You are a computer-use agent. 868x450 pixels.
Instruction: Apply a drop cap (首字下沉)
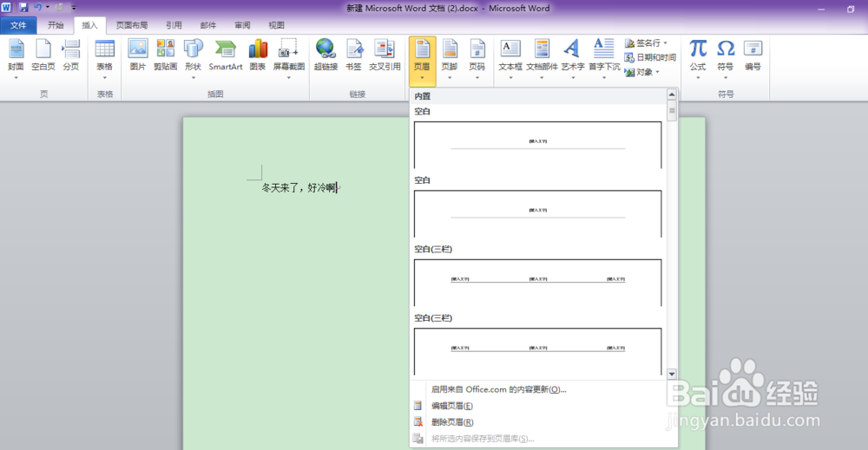[604, 59]
